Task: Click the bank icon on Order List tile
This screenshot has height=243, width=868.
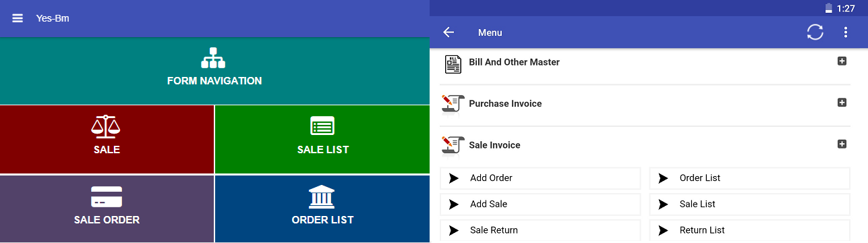Action: point(322,196)
